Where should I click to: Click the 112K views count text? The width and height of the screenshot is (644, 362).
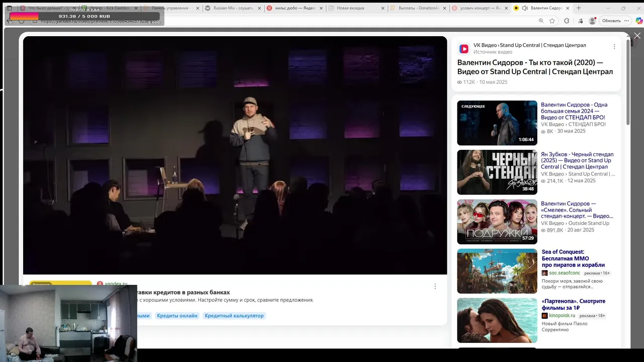coord(466,82)
